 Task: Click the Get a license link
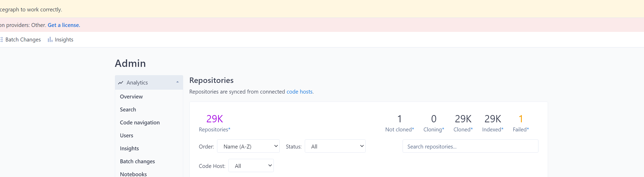tap(64, 25)
